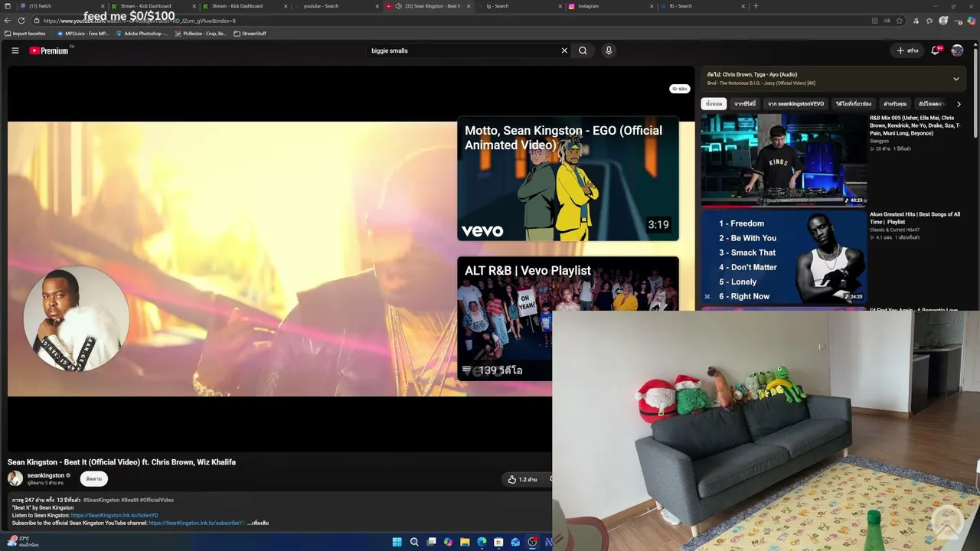This screenshot has width=980, height=551.
Task: Open the browser settings ellipsis menu
Action: pos(959,21)
